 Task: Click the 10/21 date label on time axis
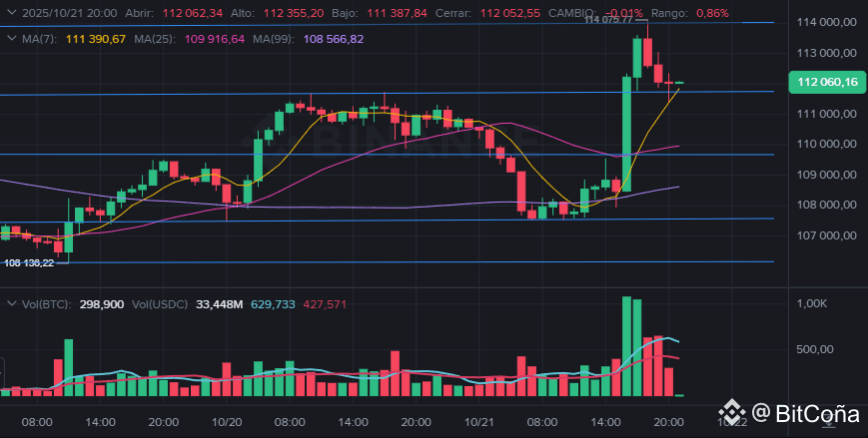(x=478, y=422)
